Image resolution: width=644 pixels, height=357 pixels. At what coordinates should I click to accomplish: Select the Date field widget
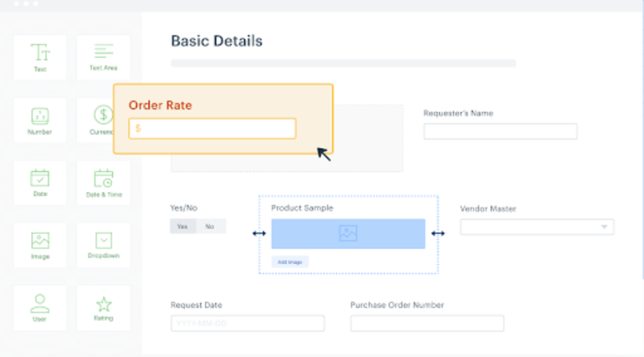[x=40, y=182]
